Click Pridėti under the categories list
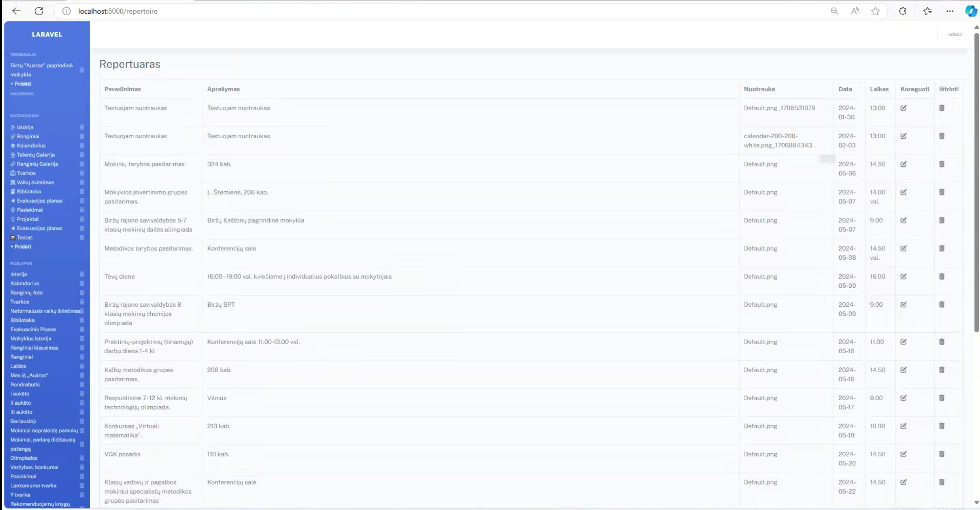The width and height of the screenshot is (980, 510). pos(21,247)
